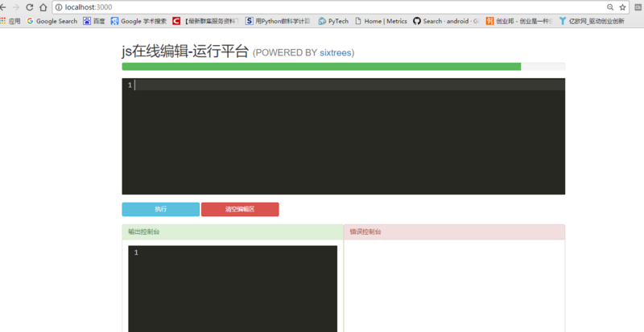
Task: Open the 创业邦 bookmark
Action: (x=519, y=21)
